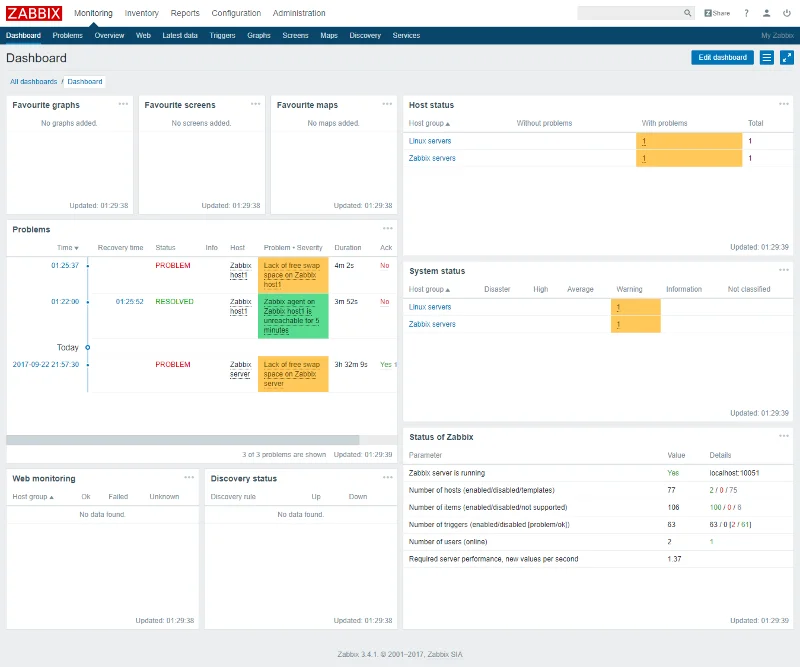Open Zabbix servers in Host status
800x667 pixels.
[432, 158]
